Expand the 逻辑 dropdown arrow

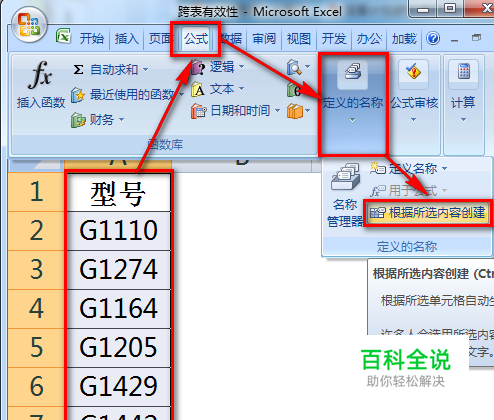tap(241, 67)
